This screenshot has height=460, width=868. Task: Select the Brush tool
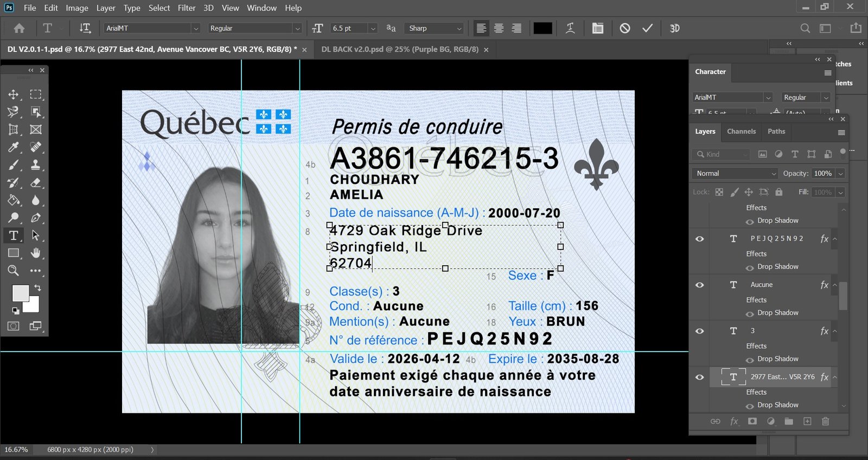[x=14, y=165]
